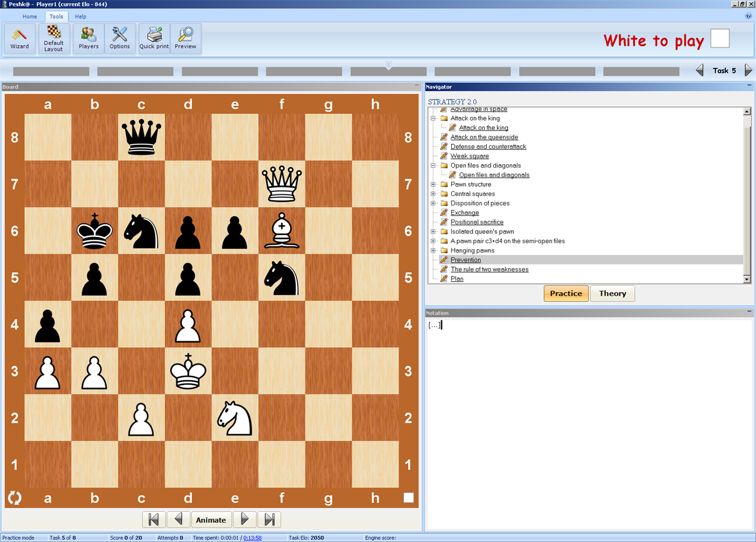Open the Players manager

[x=89, y=38]
